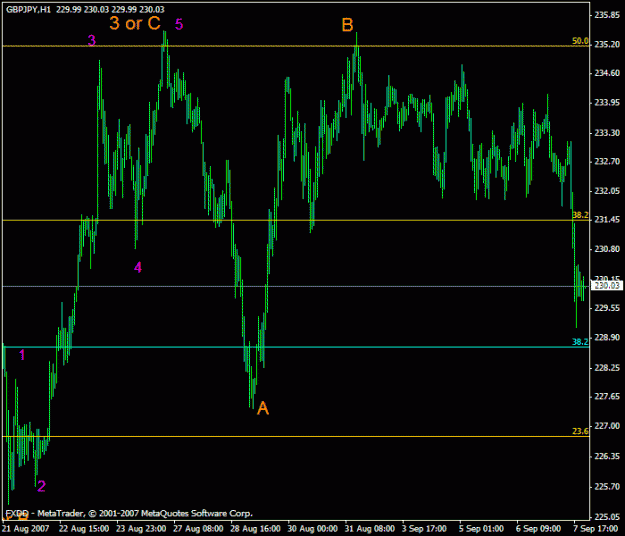The image size is (625, 536).
Task: Click the "5 Sep 01:00" time axis label
Action: pos(481,529)
